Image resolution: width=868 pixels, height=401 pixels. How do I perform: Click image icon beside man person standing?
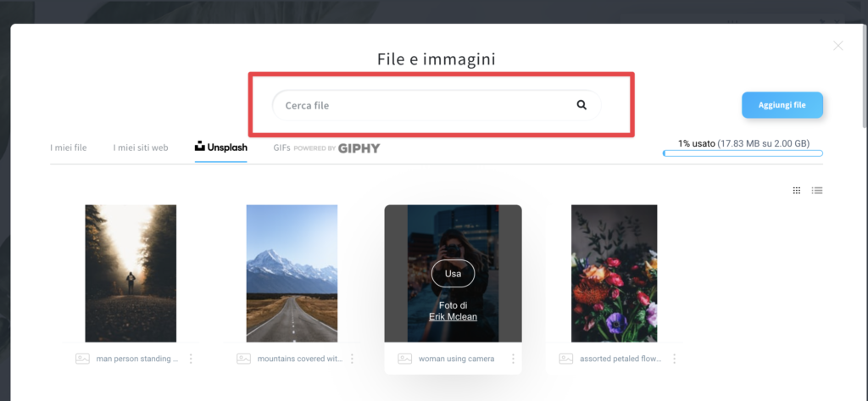[82, 359]
